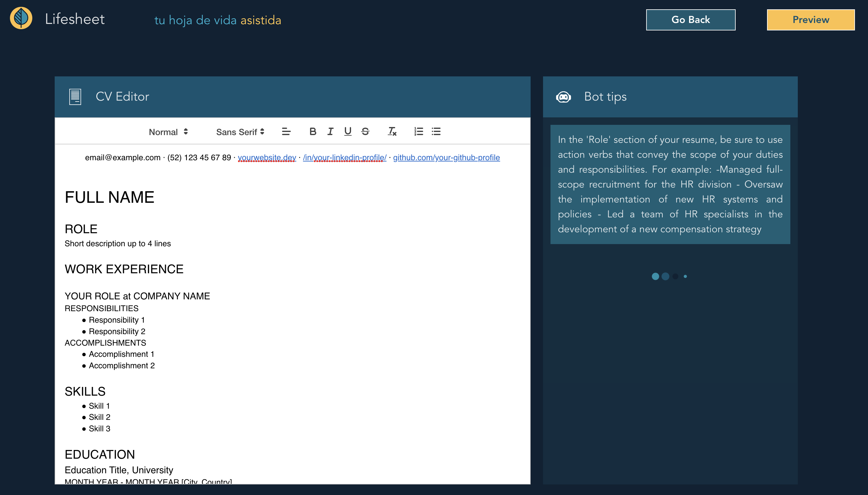Screen dimensions: 868x495
Task: Open the Sans Serif font dropdown
Action: click(240, 132)
